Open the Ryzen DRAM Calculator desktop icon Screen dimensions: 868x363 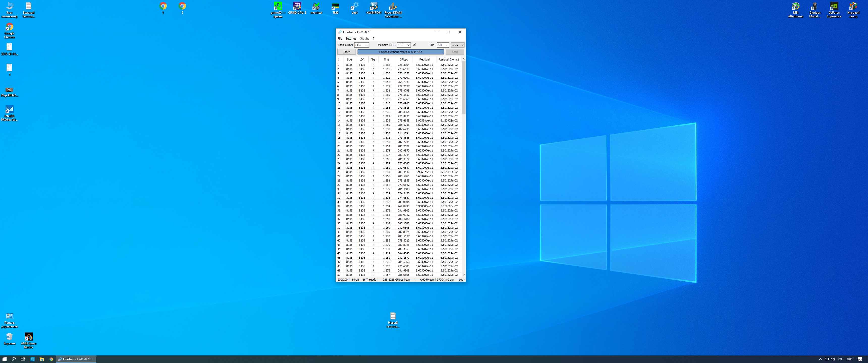[393, 7]
